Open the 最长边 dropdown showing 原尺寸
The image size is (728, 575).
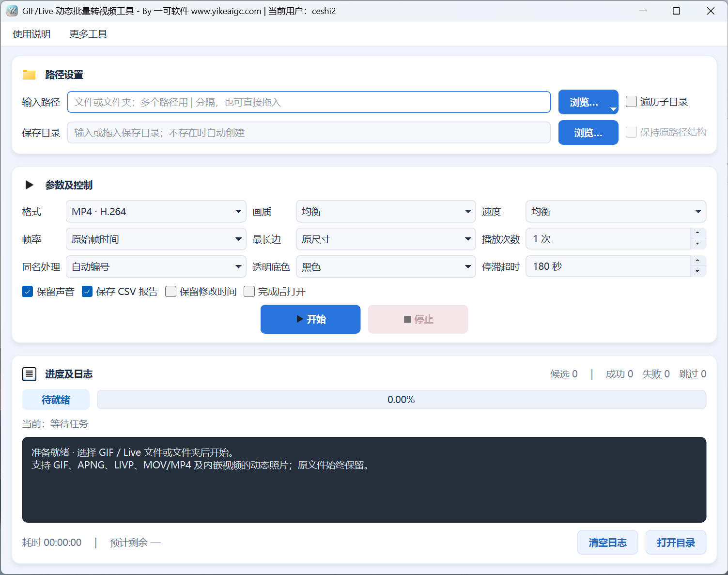386,239
